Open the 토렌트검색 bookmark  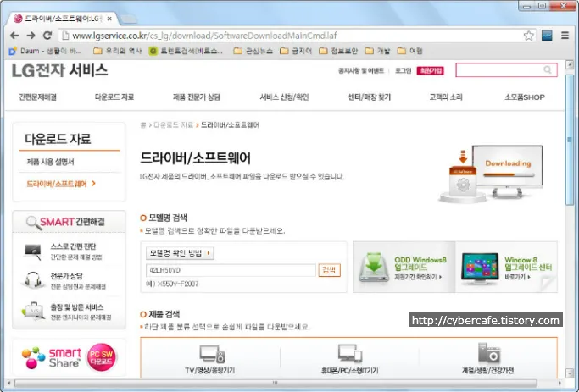(186, 51)
